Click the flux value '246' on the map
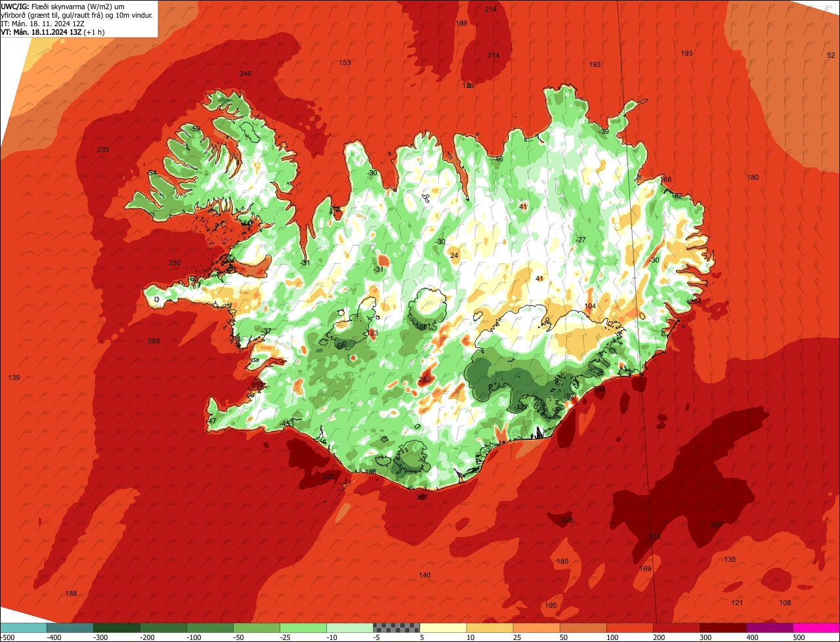 click(x=245, y=74)
